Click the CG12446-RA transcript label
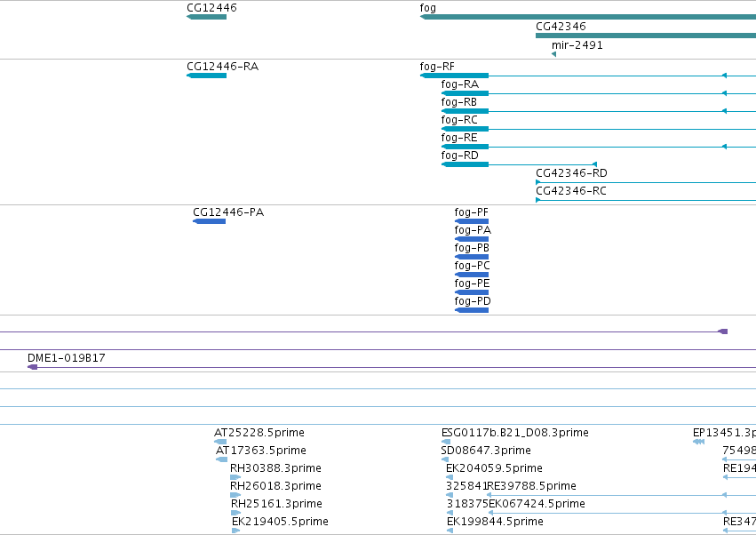This screenshot has width=756, height=535. [x=223, y=67]
